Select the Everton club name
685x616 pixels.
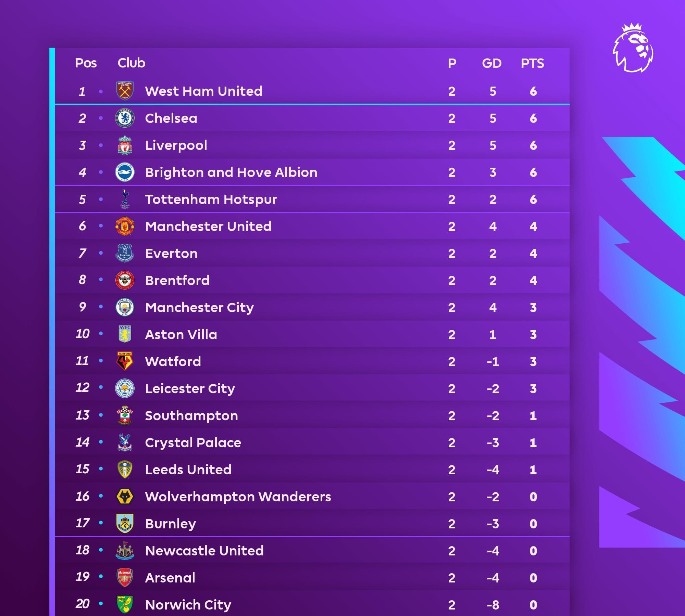[171, 254]
